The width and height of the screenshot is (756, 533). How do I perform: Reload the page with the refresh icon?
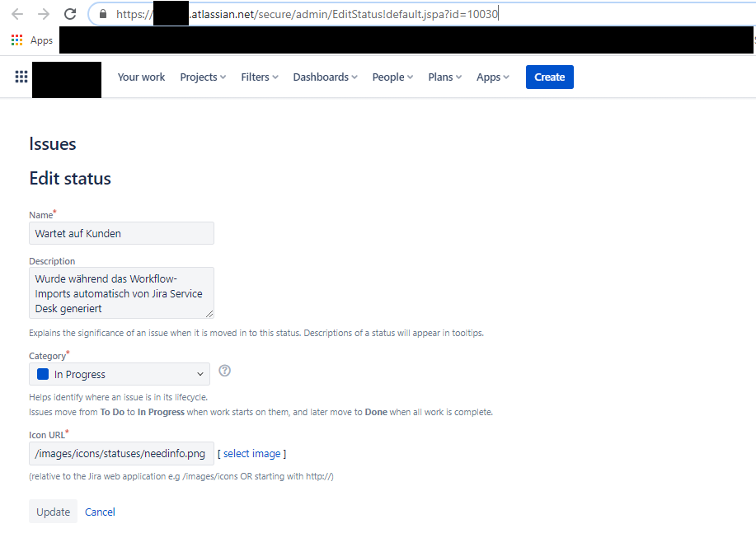tap(70, 14)
